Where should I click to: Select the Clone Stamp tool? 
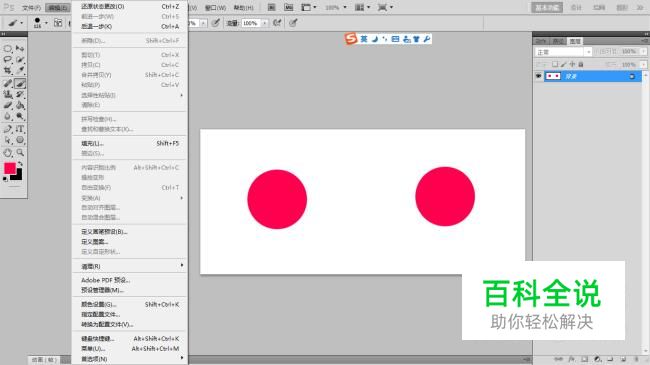click(x=7, y=95)
